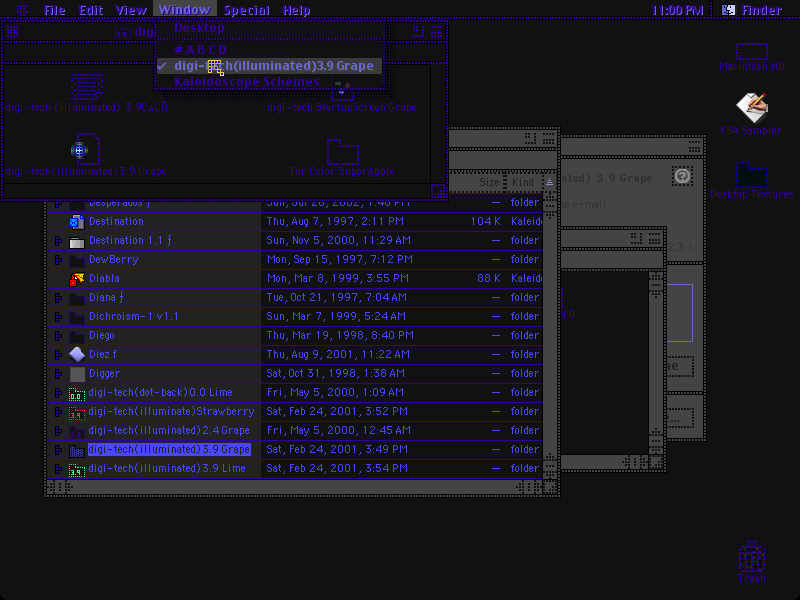
Task: Click the digi-tech StartupScreen Grape label
Action: (342, 107)
